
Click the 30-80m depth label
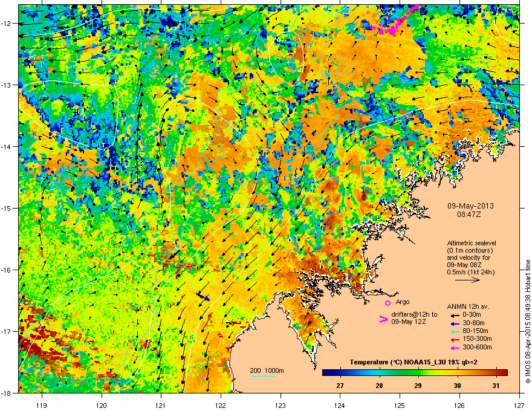pos(473,323)
